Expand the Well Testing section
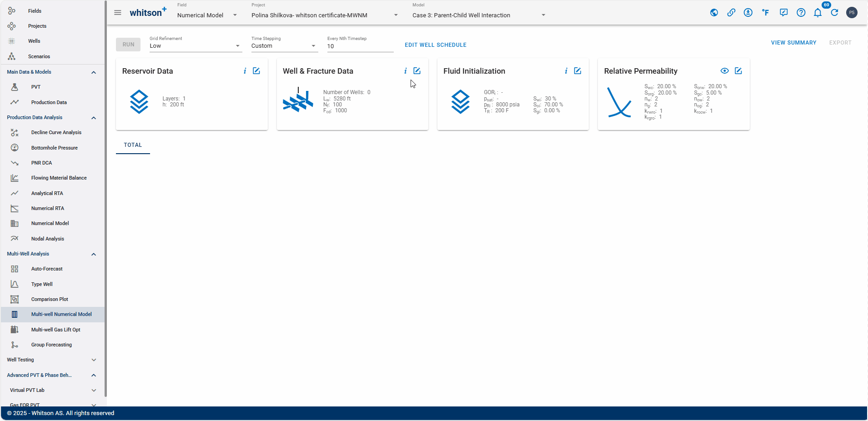This screenshot has height=421, width=868. (x=94, y=360)
